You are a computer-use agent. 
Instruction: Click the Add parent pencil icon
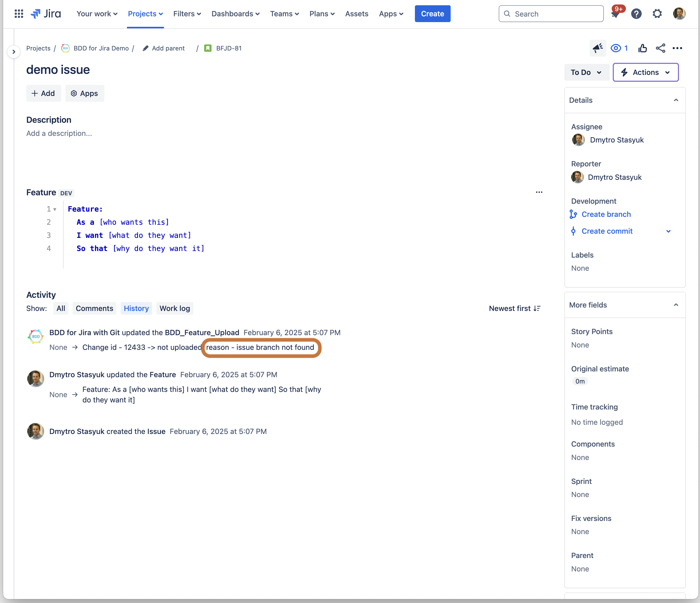point(146,48)
